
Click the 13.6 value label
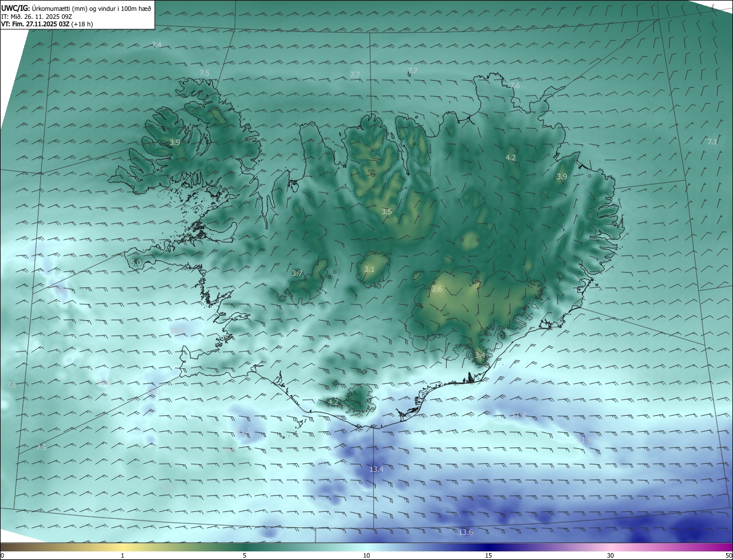tap(466, 533)
